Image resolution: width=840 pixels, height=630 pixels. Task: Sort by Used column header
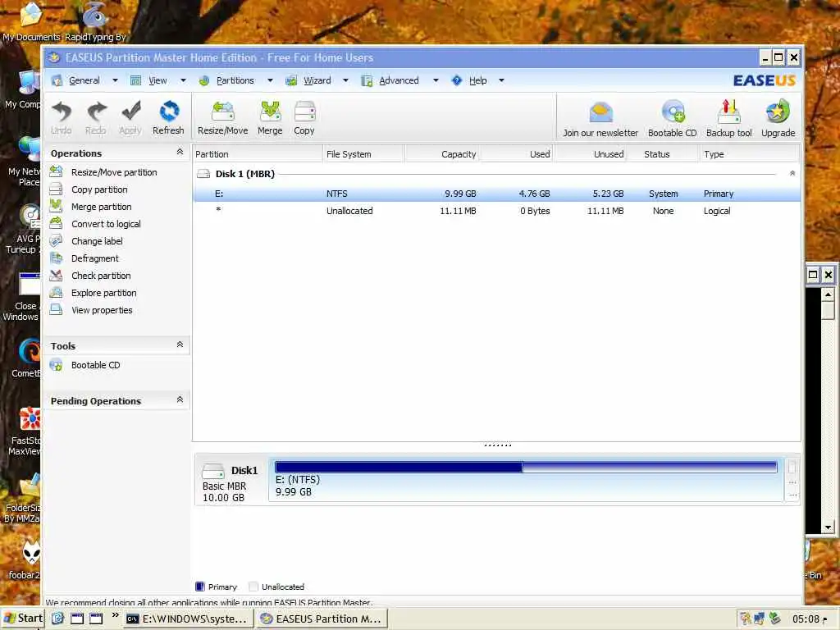pos(517,154)
